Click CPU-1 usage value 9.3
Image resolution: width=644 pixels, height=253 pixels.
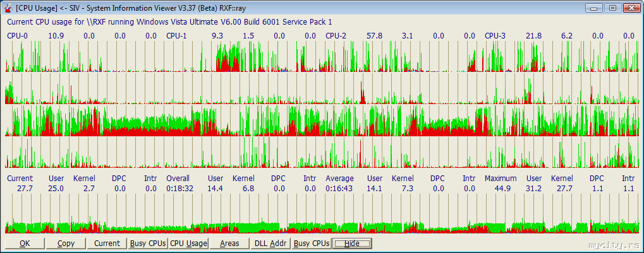coord(217,36)
